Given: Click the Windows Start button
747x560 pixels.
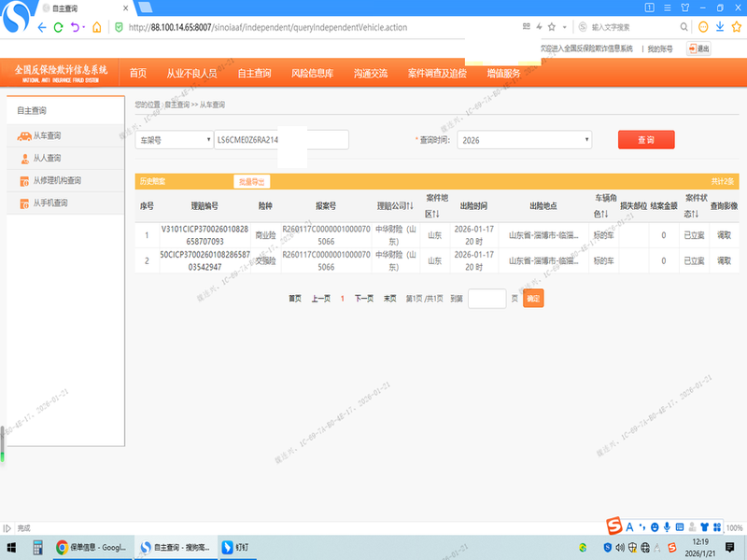Looking at the screenshot, I should pos(13,547).
